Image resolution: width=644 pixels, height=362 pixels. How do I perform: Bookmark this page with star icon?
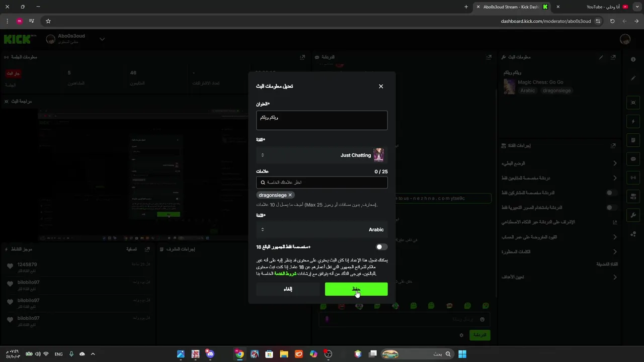click(x=48, y=21)
